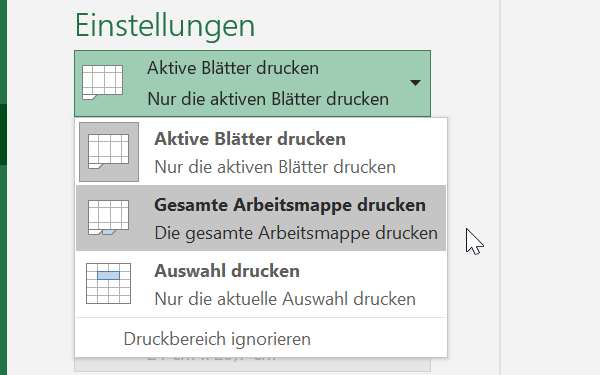
Task: Choose Auswahl drucken from the list
Action: 261,284
